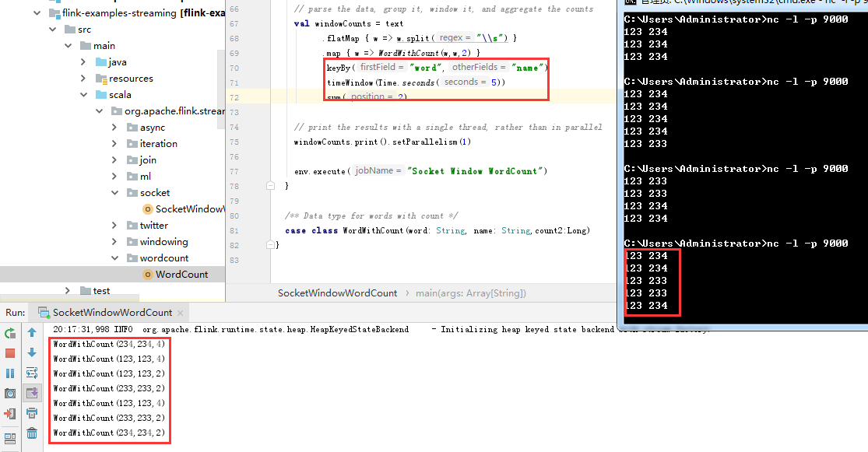
Task: Click the java source folder icon
Action: point(100,62)
